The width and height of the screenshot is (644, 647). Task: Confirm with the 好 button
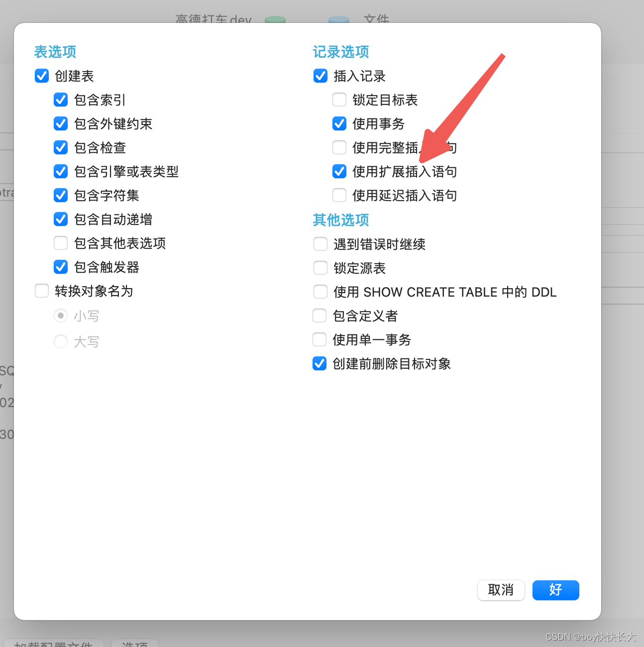(x=556, y=590)
